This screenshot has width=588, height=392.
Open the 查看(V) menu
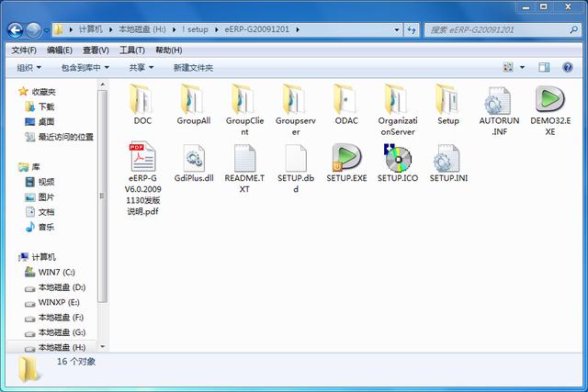(x=96, y=50)
